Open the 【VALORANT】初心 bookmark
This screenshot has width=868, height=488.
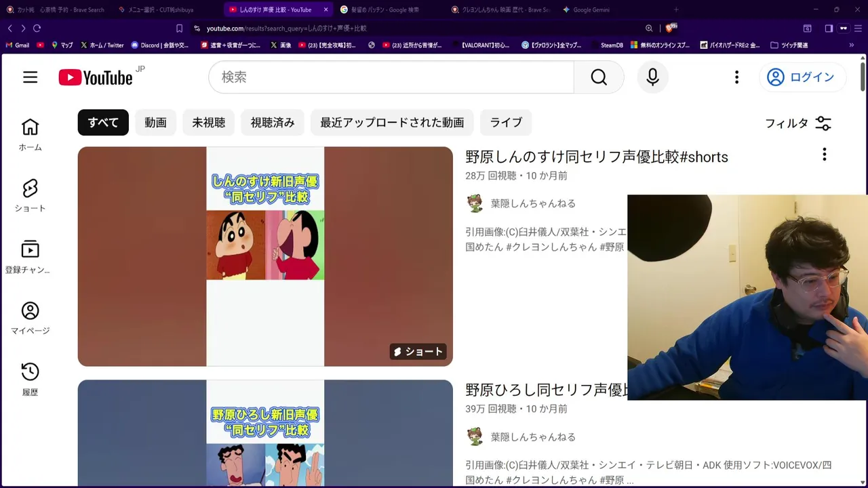[x=480, y=45]
